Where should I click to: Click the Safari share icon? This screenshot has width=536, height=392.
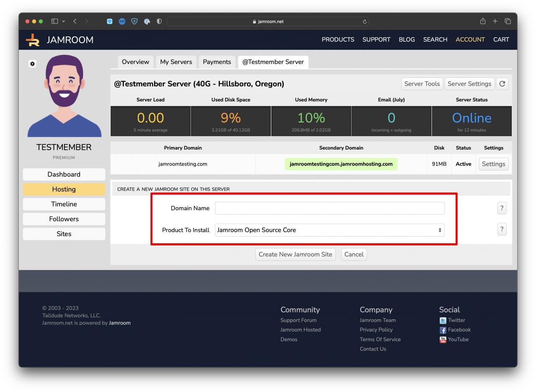(483, 21)
